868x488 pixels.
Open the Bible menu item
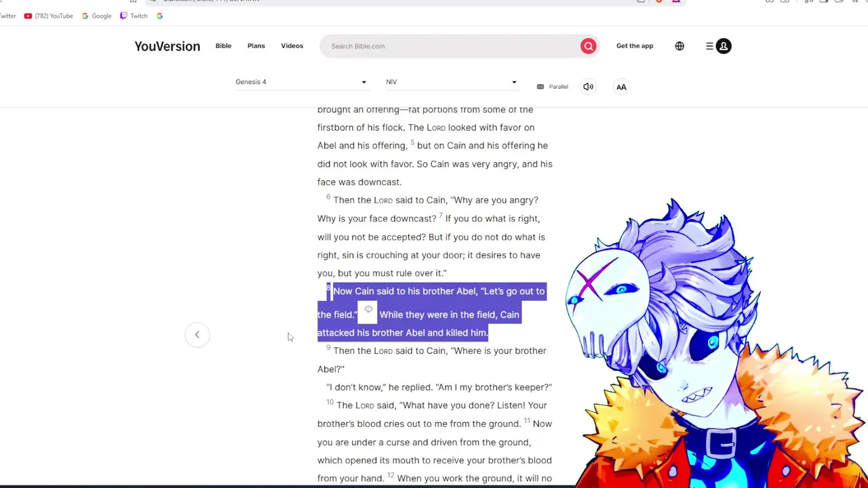coord(223,46)
